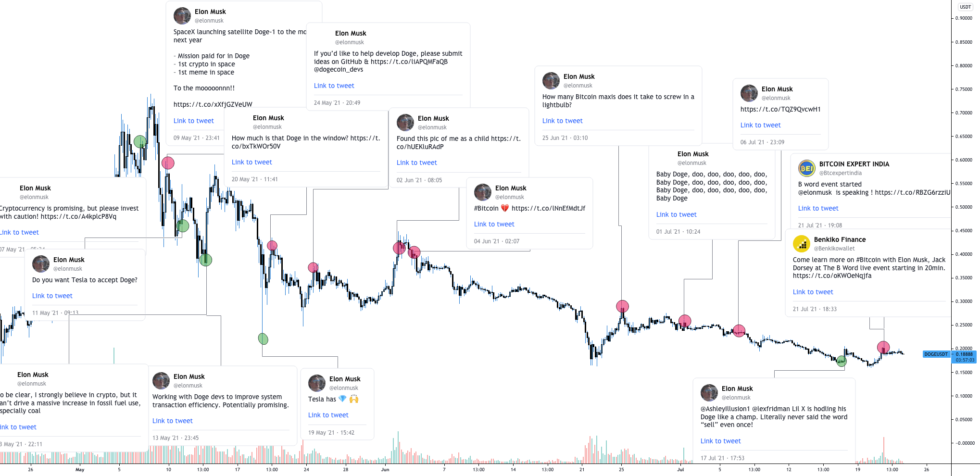Click the avatar on the "#Bitcoin" heart tweet

pos(483,192)
